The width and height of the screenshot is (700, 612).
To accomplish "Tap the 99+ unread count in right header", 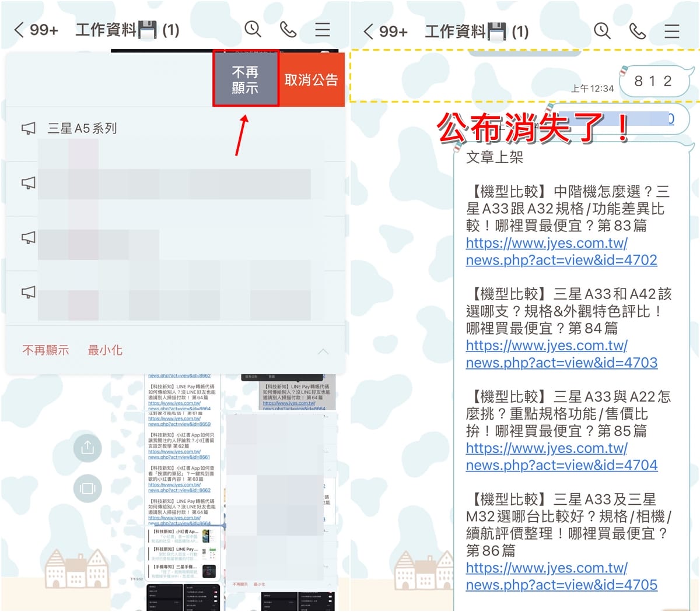I will click(x=394, y=31).
